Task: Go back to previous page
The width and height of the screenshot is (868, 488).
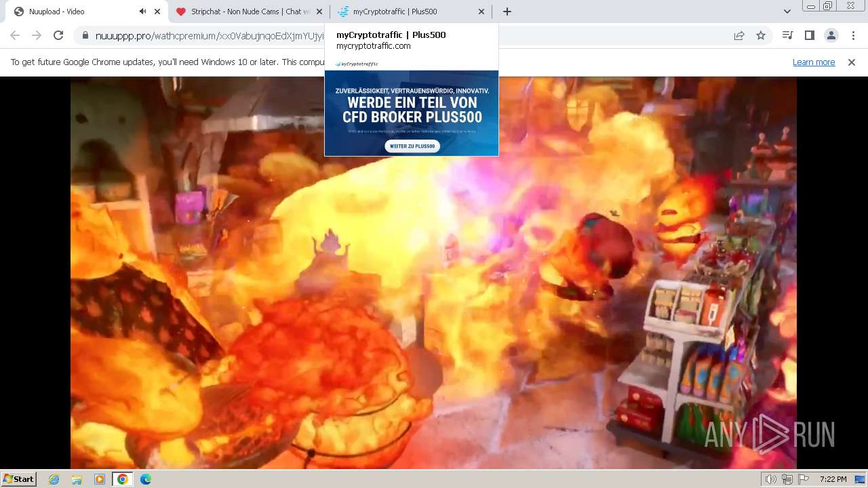Action: click(15, 36)
